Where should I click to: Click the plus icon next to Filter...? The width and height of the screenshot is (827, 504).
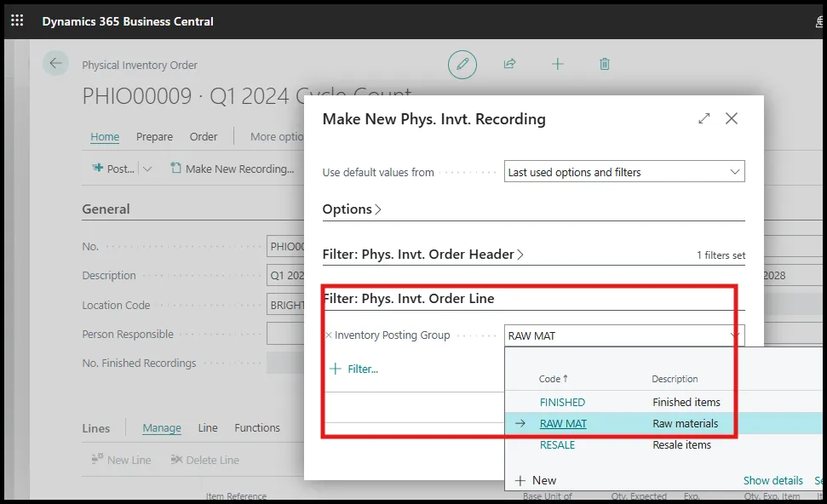[335, 369]
